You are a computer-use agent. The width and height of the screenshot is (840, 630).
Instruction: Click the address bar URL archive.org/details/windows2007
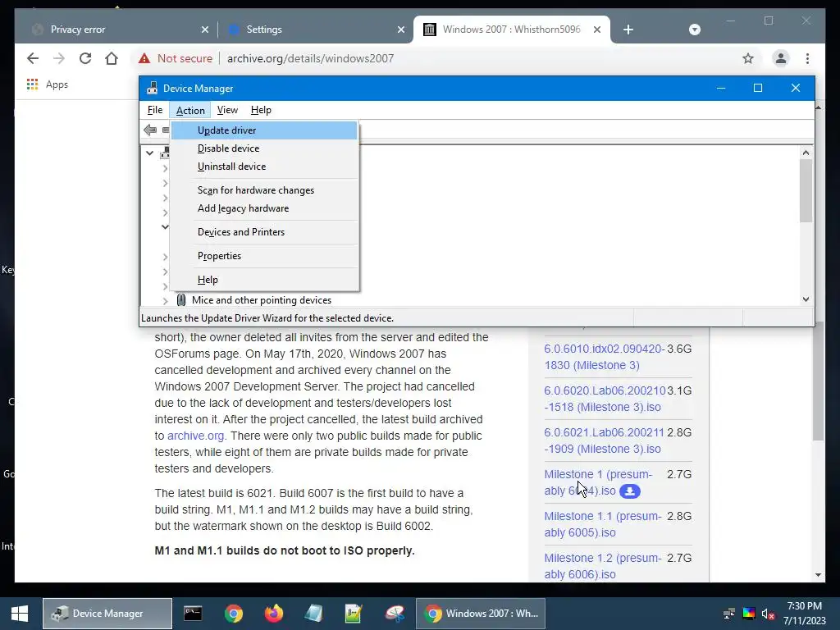point(310,58)
